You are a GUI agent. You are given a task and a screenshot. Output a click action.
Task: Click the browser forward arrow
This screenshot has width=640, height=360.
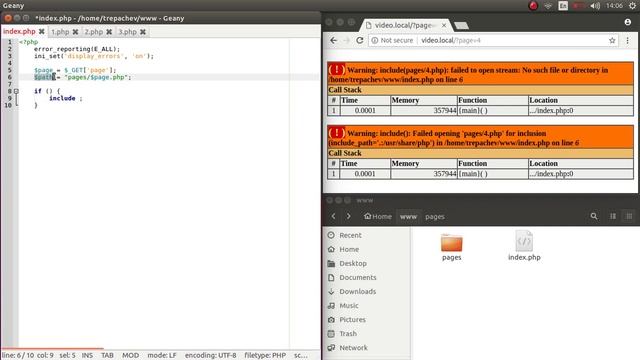coord(347,40)
